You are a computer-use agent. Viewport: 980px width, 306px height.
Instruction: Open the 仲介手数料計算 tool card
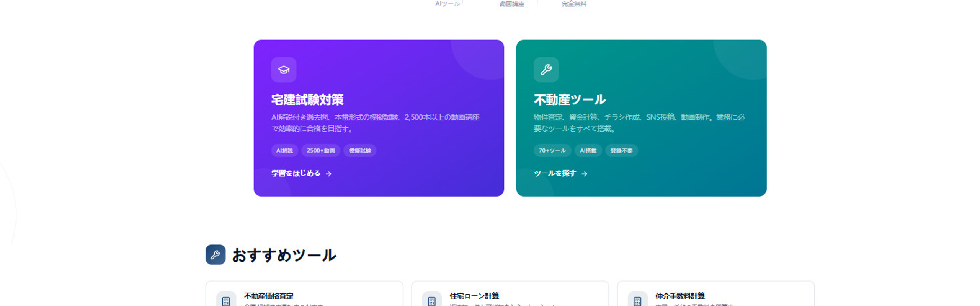(715, 294)
